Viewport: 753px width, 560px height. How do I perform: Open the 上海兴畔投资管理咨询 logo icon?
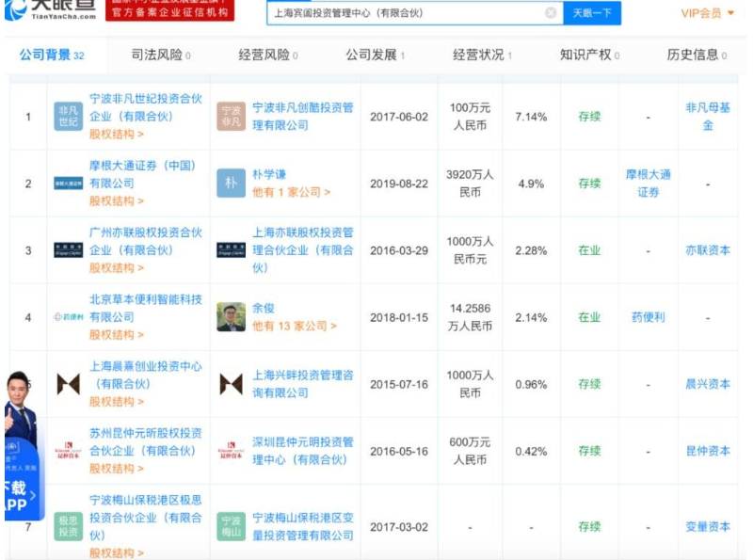point(231,384)
